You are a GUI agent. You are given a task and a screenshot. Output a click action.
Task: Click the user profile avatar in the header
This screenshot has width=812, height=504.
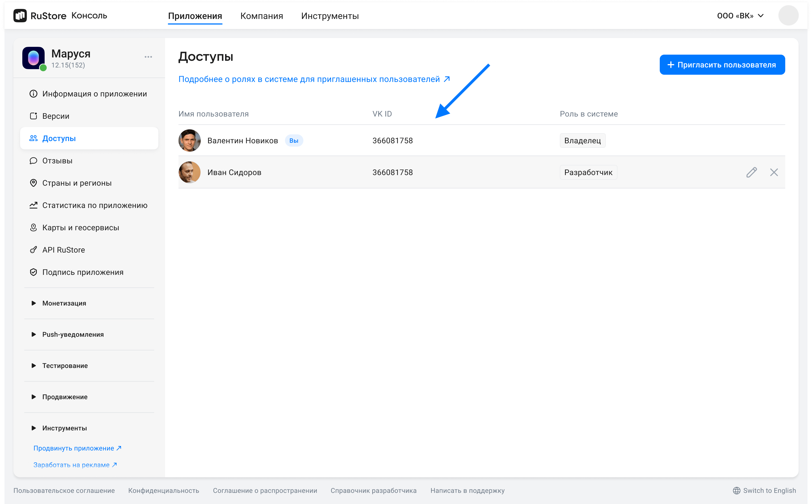(788, 16)
